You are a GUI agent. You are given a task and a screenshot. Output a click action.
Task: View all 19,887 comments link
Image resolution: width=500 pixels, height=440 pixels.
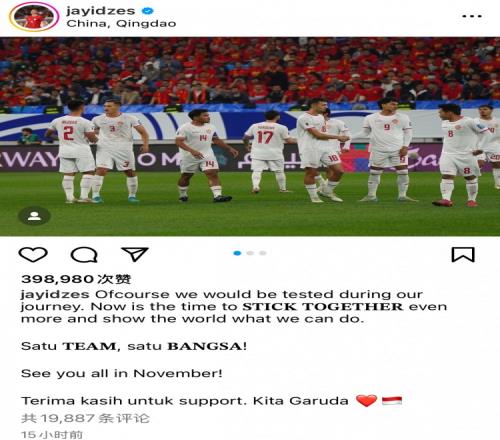85,418
